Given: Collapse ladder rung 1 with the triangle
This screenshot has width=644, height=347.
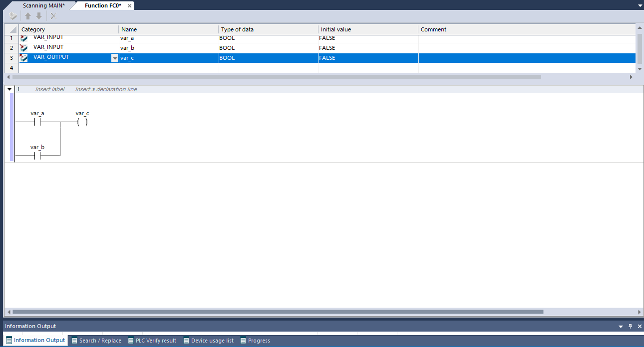Looking at the screenshot, I should tap(9, 89).
